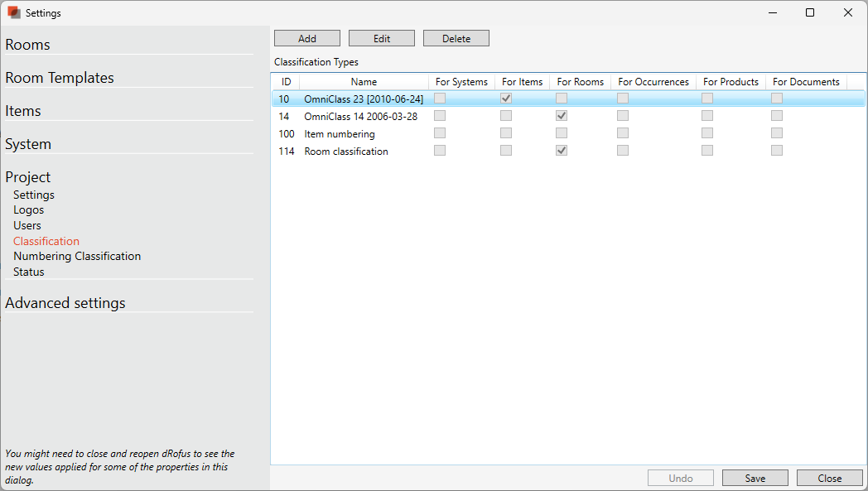Open the Items settings section
The image size is (868, 491).
(23, 111)
